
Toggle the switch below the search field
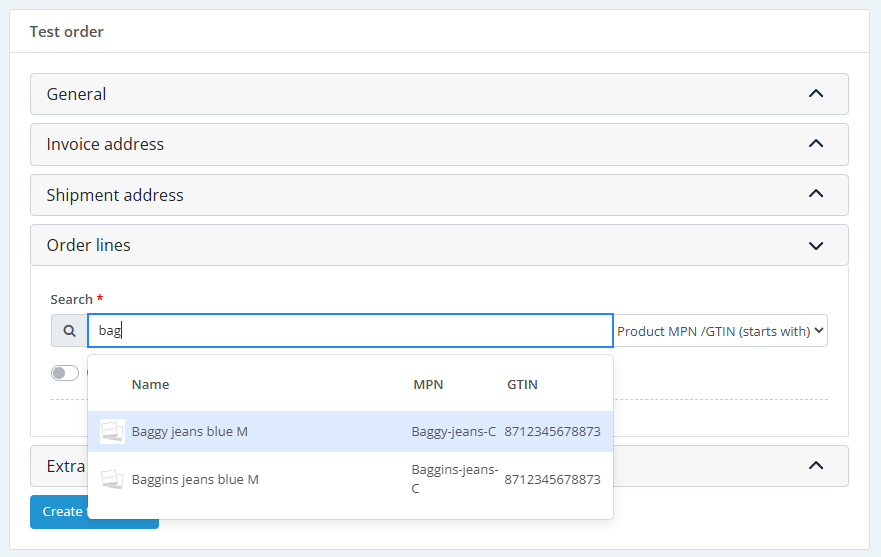point(65,373)
